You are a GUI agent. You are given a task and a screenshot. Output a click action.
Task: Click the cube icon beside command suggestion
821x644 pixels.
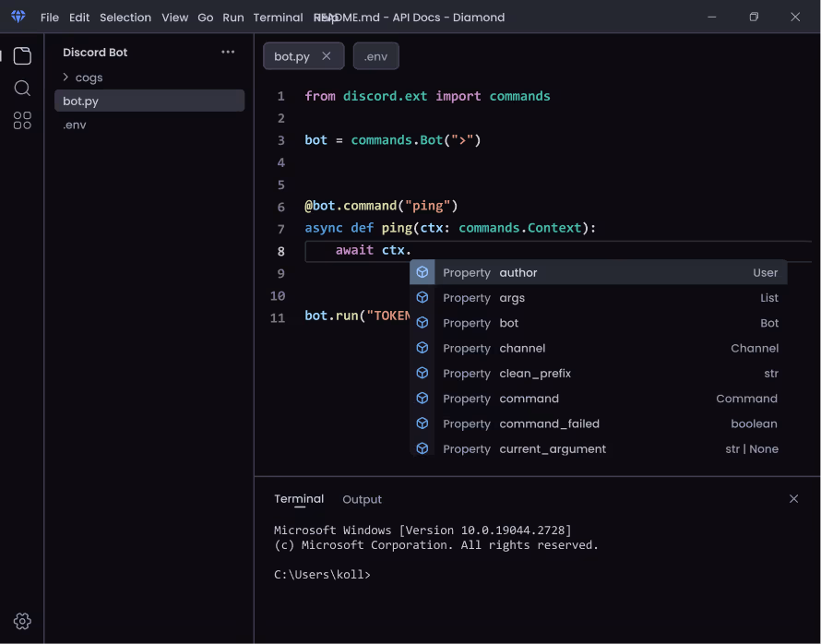pos(422,398)
